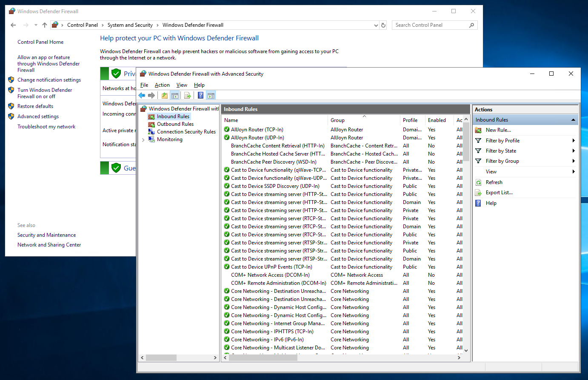Expand the Filter by State submenu arrow
588x380 pixels.
coord(574,151)
